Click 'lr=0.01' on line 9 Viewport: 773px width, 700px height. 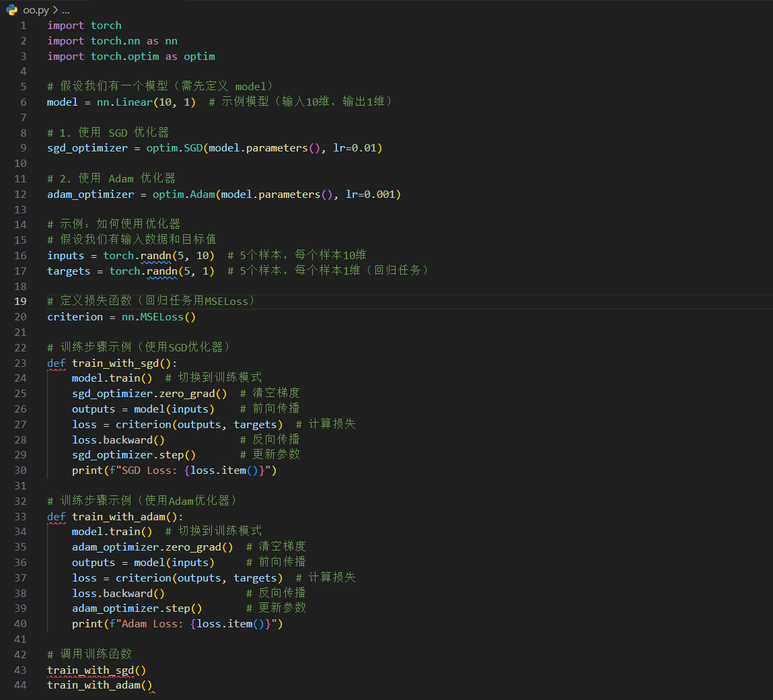(355, 148)
